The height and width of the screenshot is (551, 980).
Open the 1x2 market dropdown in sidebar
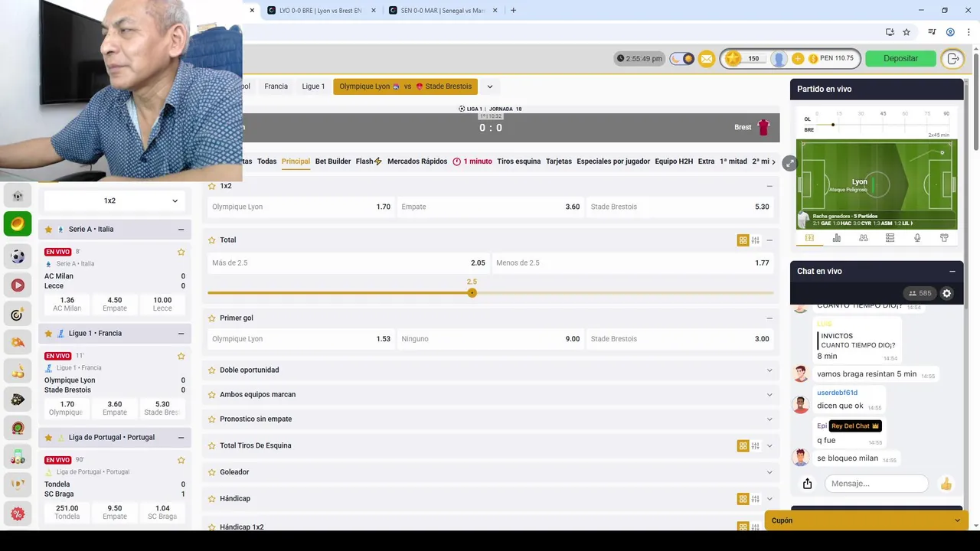[115, 201]
